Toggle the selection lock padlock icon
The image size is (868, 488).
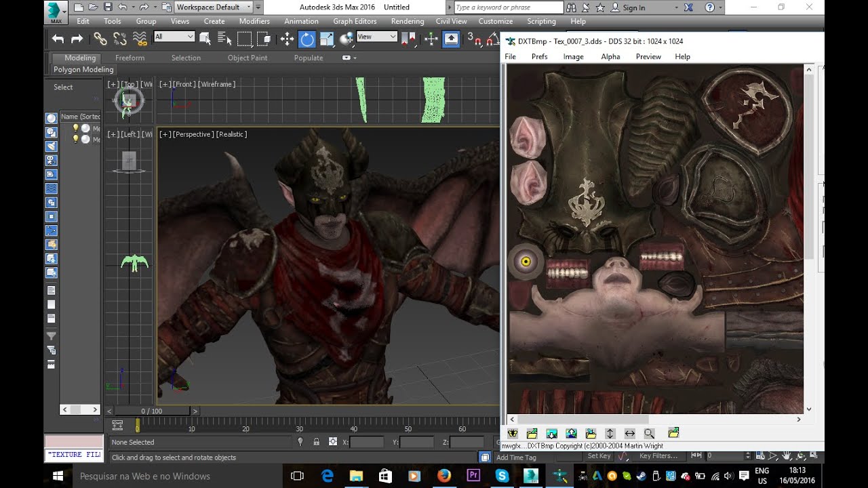click(316, 442)
